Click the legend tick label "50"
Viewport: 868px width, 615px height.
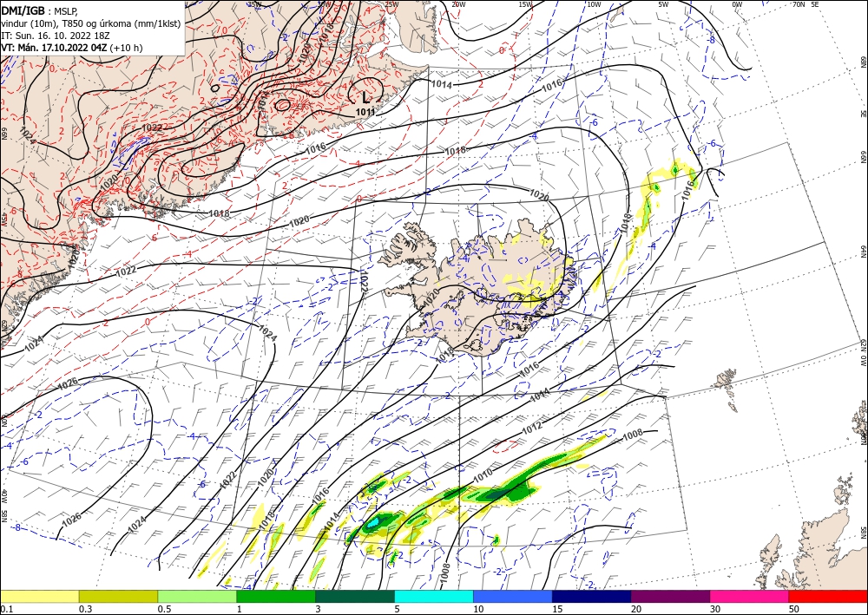[794, 609]
